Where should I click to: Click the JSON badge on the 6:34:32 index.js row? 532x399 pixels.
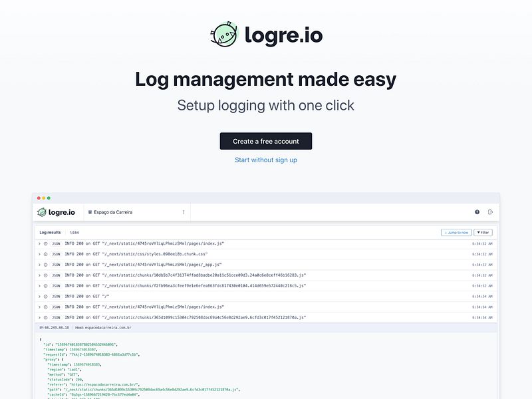[56, 243]
